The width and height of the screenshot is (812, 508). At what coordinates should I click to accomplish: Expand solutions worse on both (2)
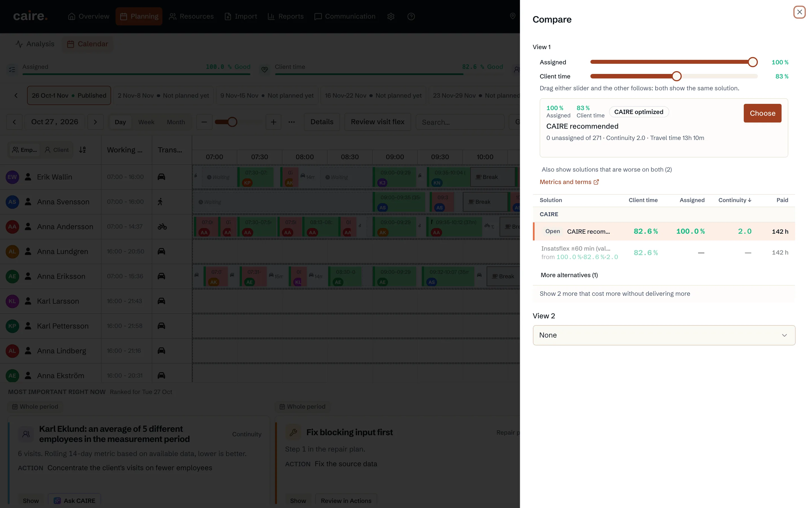click(607, 169)
